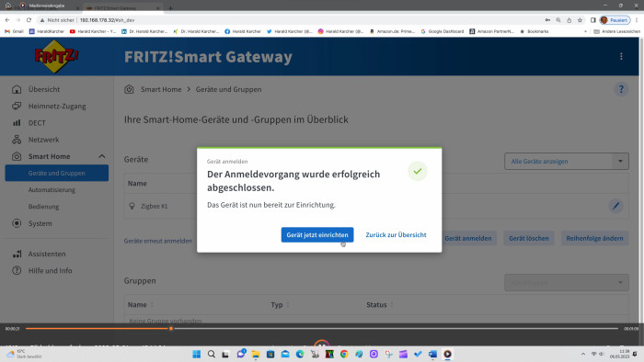Reload the page with the refresh icon

pyautogui.click(x=29, y=19)
